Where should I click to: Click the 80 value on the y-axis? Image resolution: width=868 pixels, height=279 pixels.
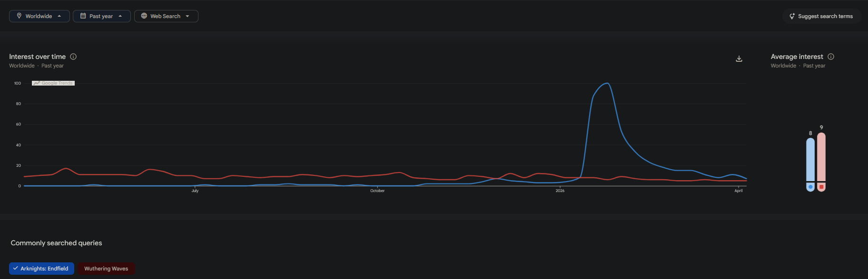pyautogui.click(x=19, y=104)
